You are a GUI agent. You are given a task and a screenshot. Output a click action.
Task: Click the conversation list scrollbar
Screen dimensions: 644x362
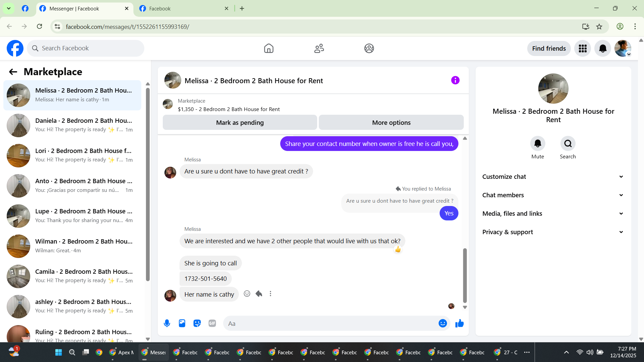click(148, 184)
